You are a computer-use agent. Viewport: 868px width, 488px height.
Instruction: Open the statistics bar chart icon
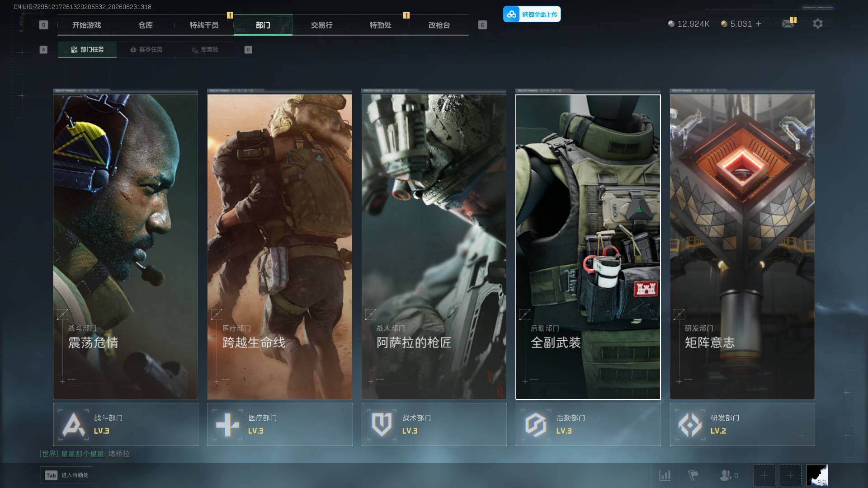click(665, 475)
